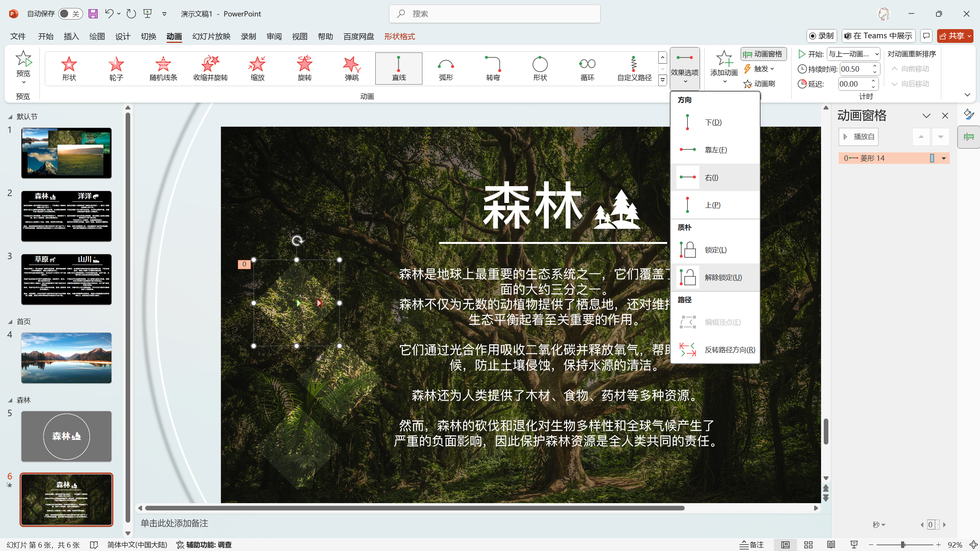The image size is (980, 551).
Task: Redo with the repeat arrow icon
Action: (x=131, y=14)
